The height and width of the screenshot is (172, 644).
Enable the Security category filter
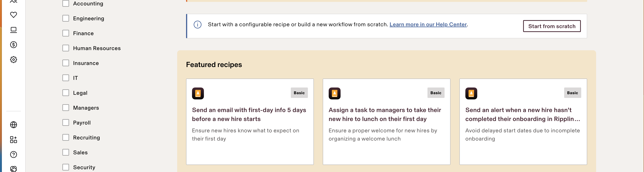click(66, 167)
